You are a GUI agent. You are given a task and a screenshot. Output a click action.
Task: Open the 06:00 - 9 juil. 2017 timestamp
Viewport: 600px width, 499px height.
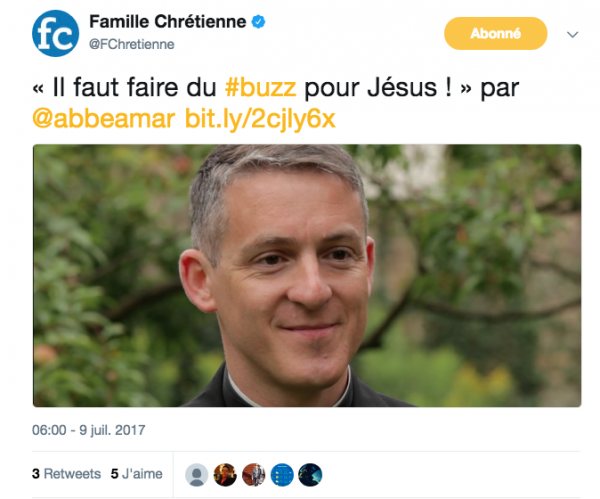[x=89, y=430]
